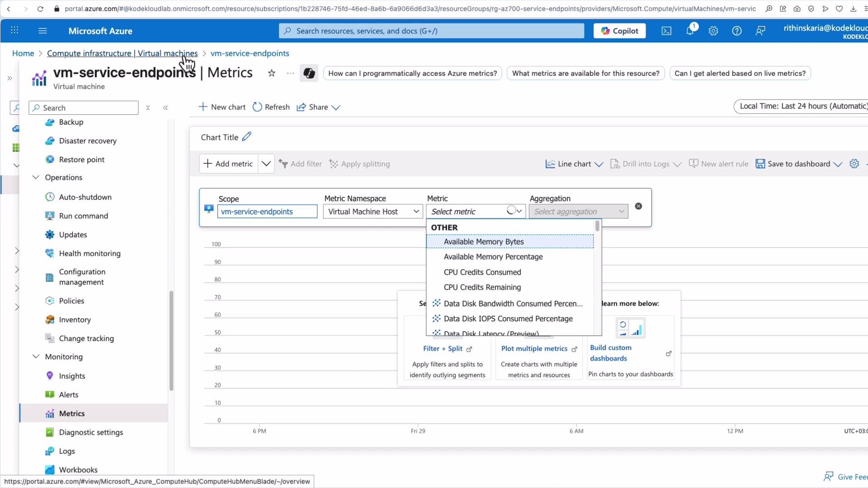
Task: Open Backup in the sidebar
Action: [71, 122]
